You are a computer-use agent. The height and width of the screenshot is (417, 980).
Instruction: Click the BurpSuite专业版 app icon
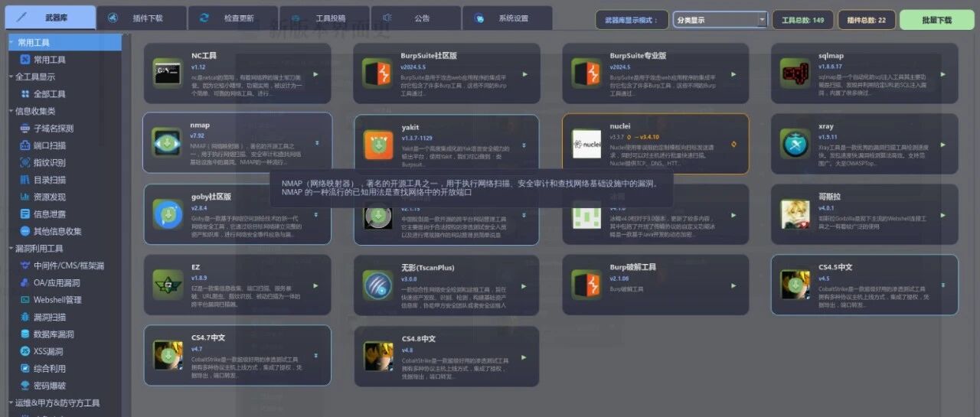[586, 73]
